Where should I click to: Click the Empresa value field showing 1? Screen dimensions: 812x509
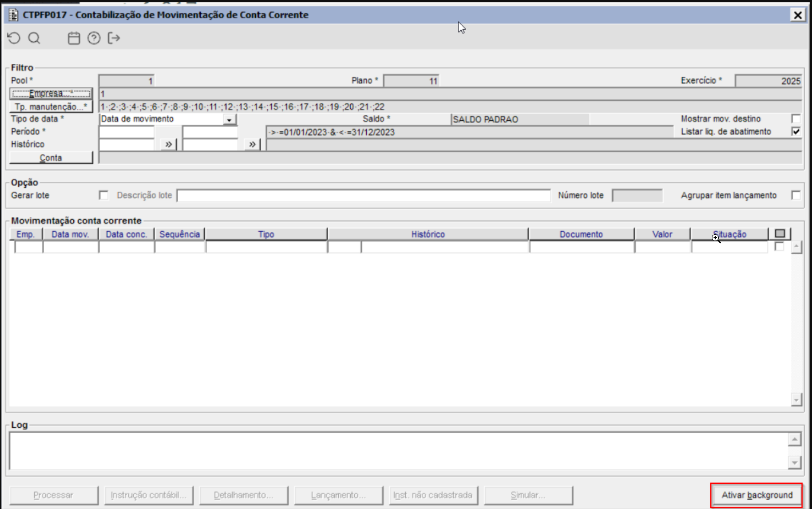coord(450,94)
